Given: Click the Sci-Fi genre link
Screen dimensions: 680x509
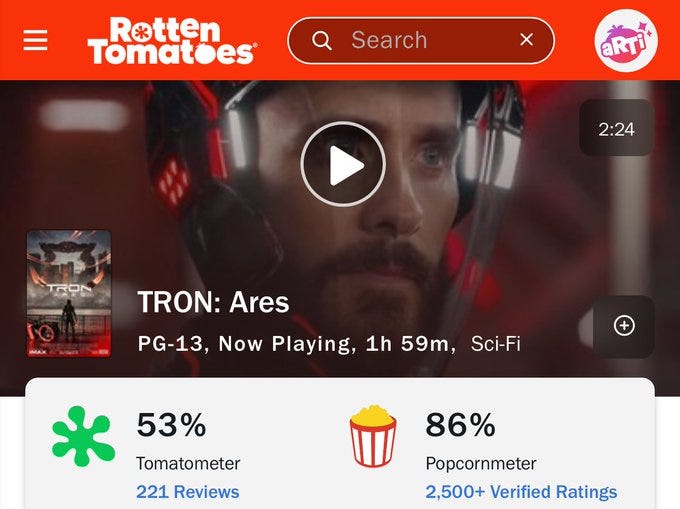Looking at the screenshot, I should click(x=496, y=344).
